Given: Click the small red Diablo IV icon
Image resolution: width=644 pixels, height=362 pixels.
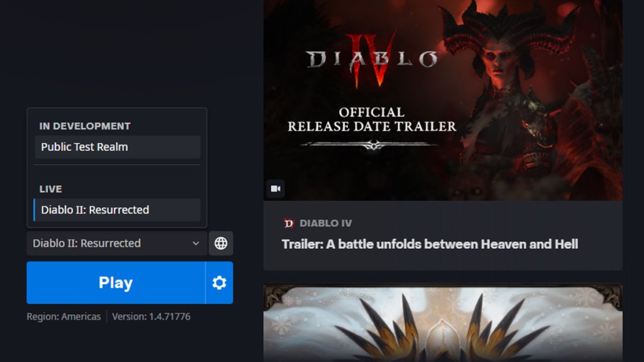Looking at the screenshot, I should click(x=289, y=223).
